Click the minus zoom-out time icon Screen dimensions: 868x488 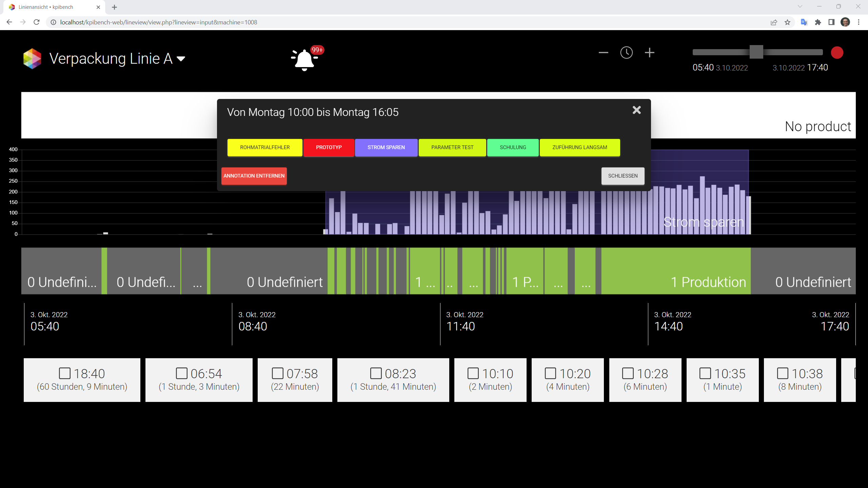604,53
